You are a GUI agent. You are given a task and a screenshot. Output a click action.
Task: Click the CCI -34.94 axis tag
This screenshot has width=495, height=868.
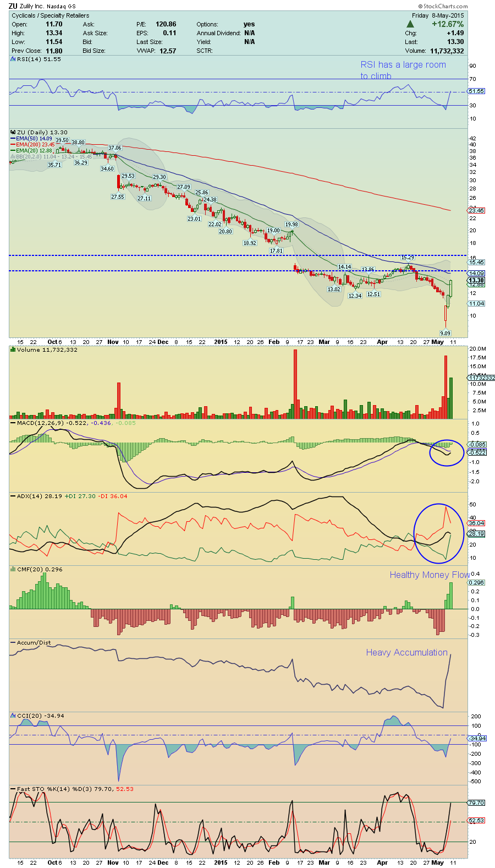pos(476,738)
